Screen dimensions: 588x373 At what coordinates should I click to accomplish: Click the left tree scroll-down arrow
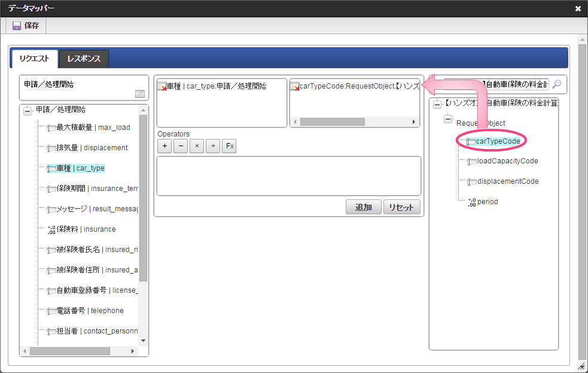143,341
